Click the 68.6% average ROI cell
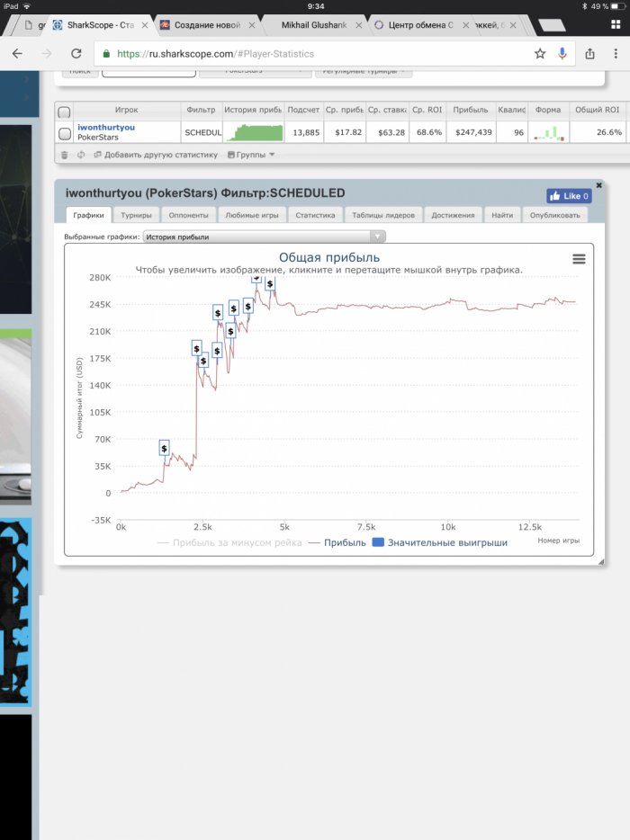Screen dimensions: 630x840 tap(427, 132)
